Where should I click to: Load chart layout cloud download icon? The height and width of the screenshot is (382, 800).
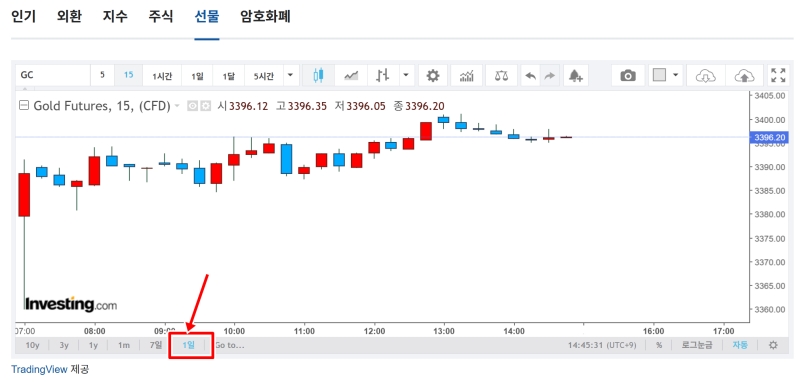click(706, 76)
